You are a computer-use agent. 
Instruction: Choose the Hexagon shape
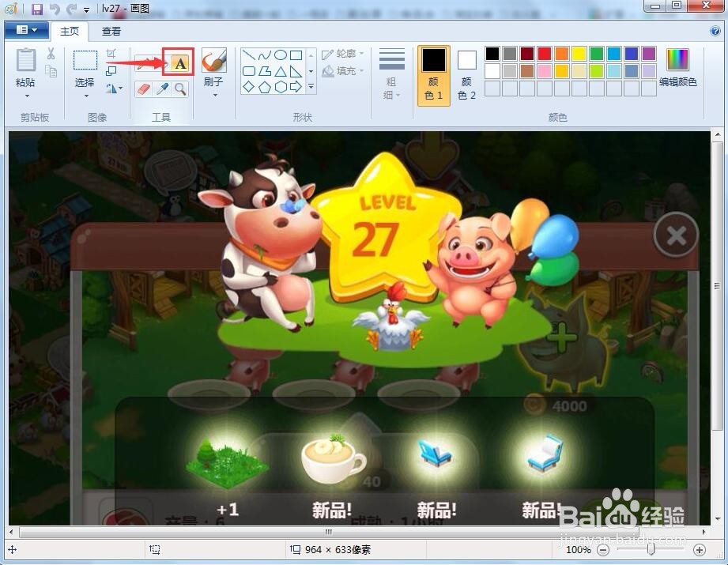point(281,87)
